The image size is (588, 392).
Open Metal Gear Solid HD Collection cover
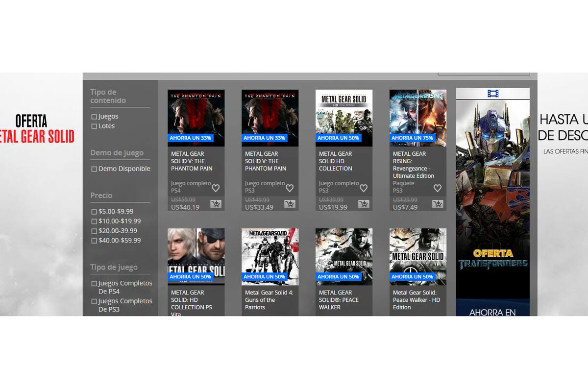344,118
